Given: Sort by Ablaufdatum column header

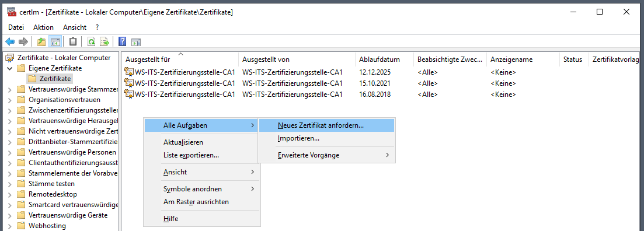Looking at the screenshot, I should [384, 60].
